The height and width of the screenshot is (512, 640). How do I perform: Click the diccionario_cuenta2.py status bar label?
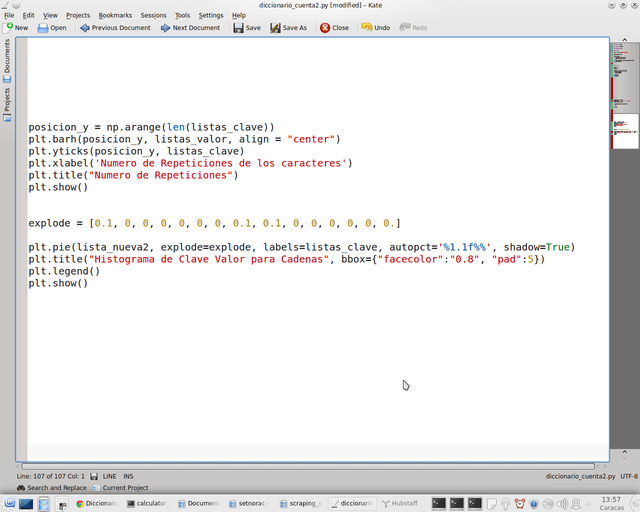(580, 476)
